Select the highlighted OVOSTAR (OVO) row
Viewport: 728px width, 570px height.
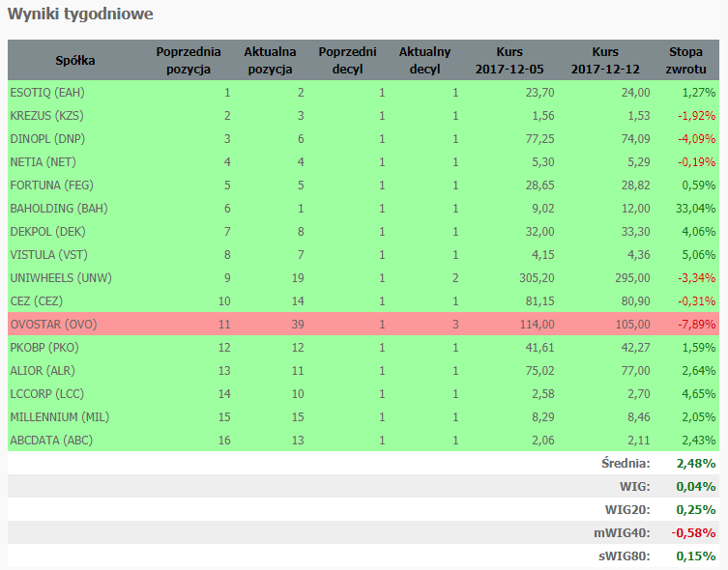click(51, 325)
